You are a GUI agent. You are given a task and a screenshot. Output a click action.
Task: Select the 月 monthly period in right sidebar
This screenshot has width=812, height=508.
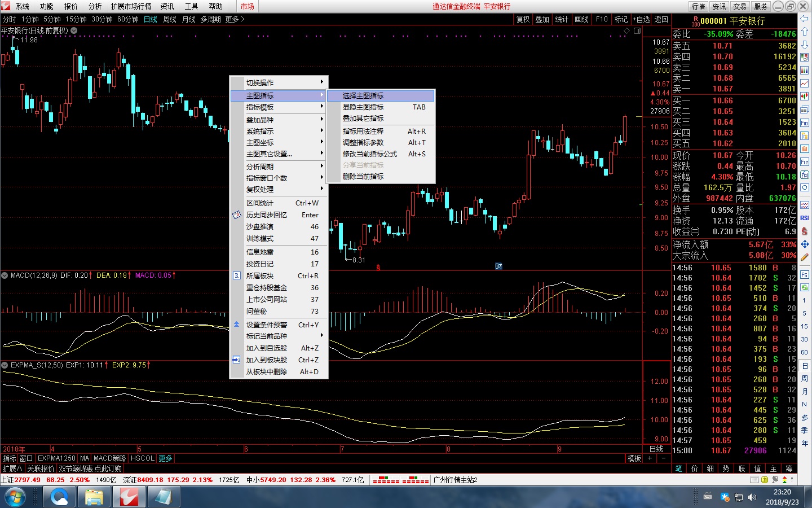(805, 391)
